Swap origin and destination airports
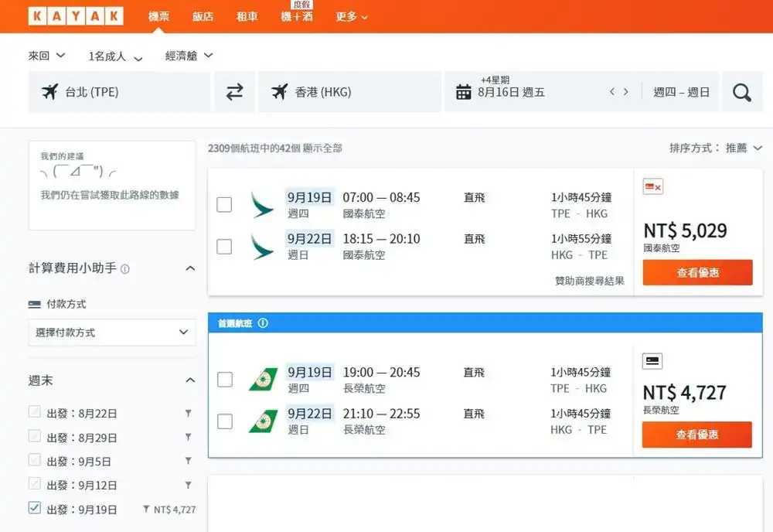 (x=234, y=92)
